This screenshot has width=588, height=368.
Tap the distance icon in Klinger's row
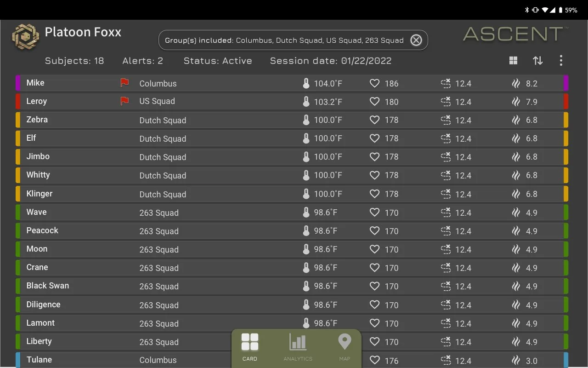446,194
